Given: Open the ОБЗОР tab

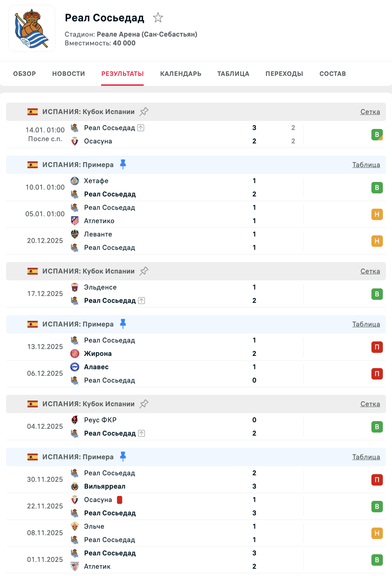Looking at the screenshot, I should point(24,74).
